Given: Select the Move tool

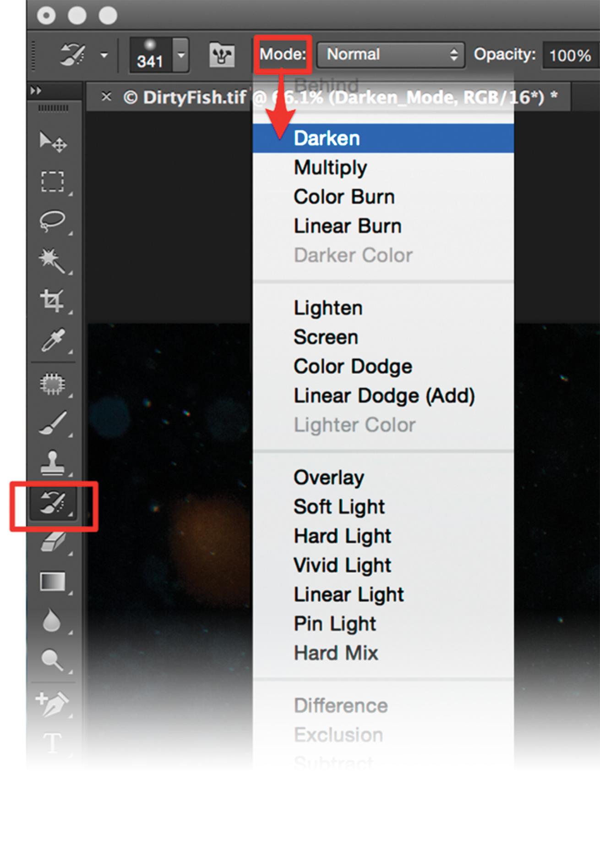Looking at the screenshot, I should 52,142.
